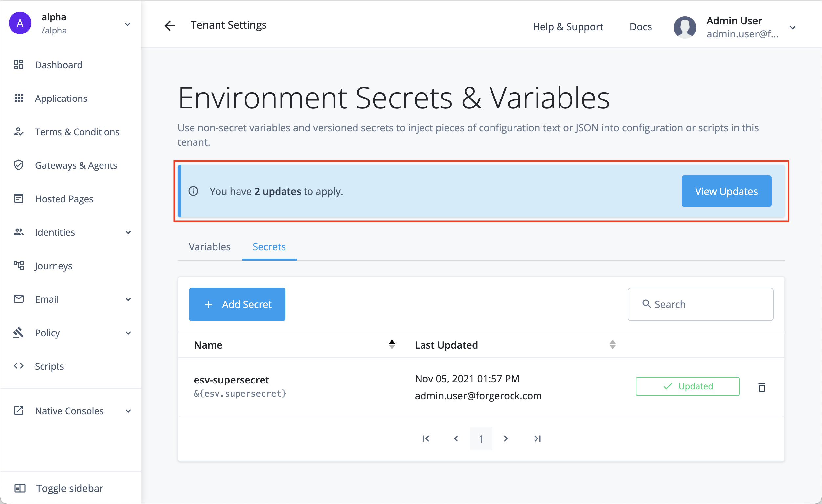This screenshot has height=504, width=822.
Task: Open Gateways & Agents in the sidebar
Action: tap(76, 165)
